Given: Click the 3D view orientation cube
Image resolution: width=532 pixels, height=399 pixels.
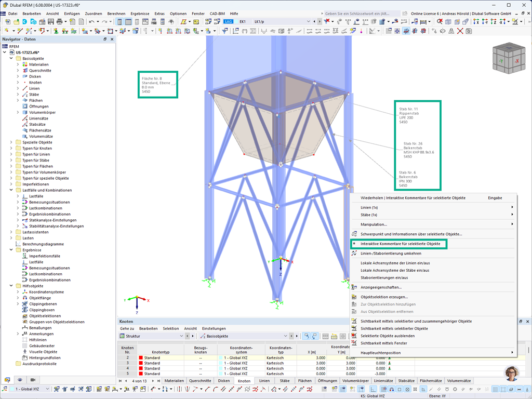Looking at the screenshot, I should [509, 58].
